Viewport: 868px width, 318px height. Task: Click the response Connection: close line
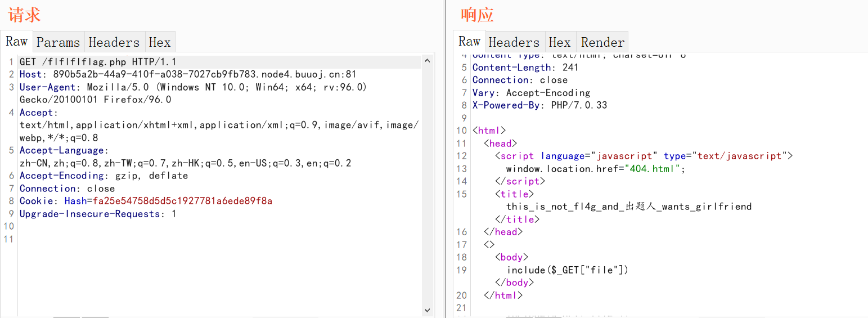520,80
